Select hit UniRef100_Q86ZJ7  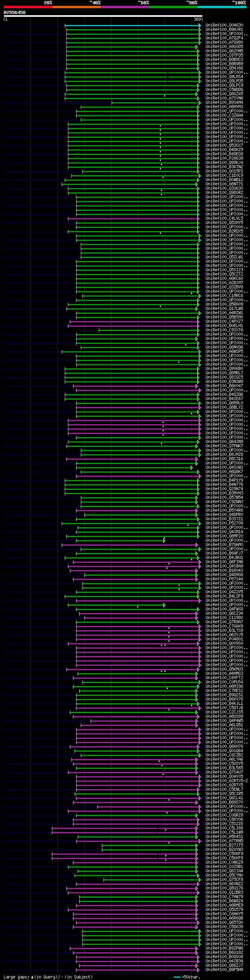click(x=224, y=966)
